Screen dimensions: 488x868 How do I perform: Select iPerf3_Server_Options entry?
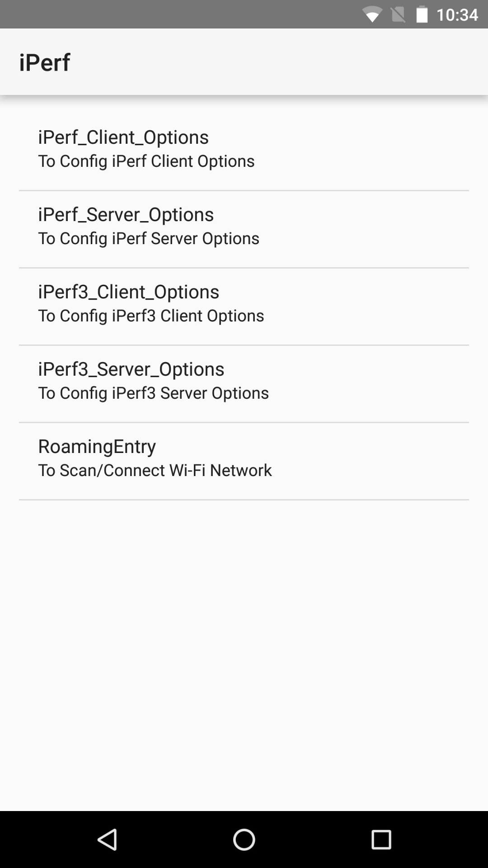pyautogui.click(x=131, y=369)
